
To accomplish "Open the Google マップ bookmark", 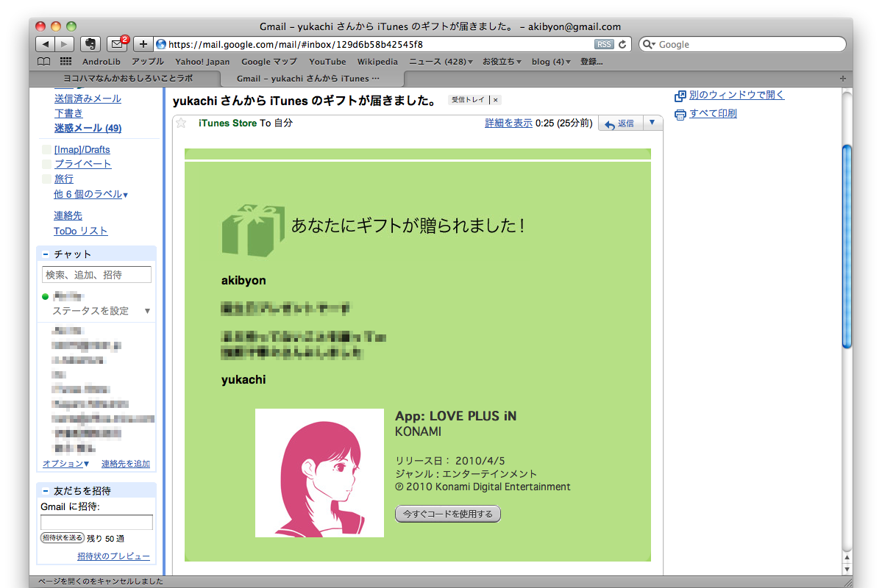I will click(269, 62).
